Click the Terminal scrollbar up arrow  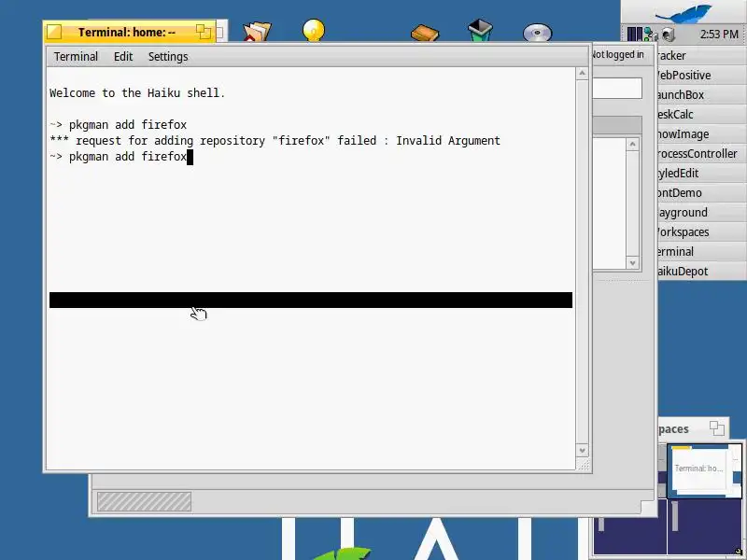(582, 73)
